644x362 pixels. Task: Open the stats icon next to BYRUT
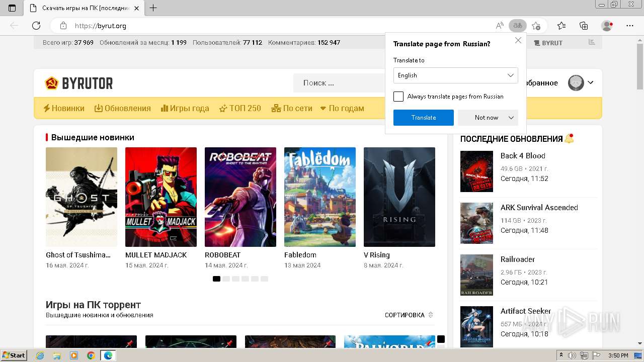tap(592, 43)
